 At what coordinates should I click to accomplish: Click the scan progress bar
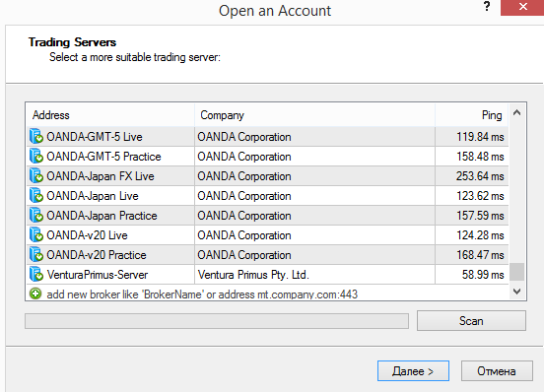[217, 321]
